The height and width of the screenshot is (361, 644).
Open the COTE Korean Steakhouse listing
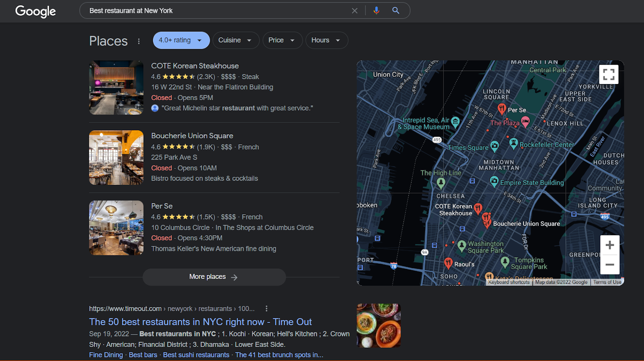click(195, 66)
